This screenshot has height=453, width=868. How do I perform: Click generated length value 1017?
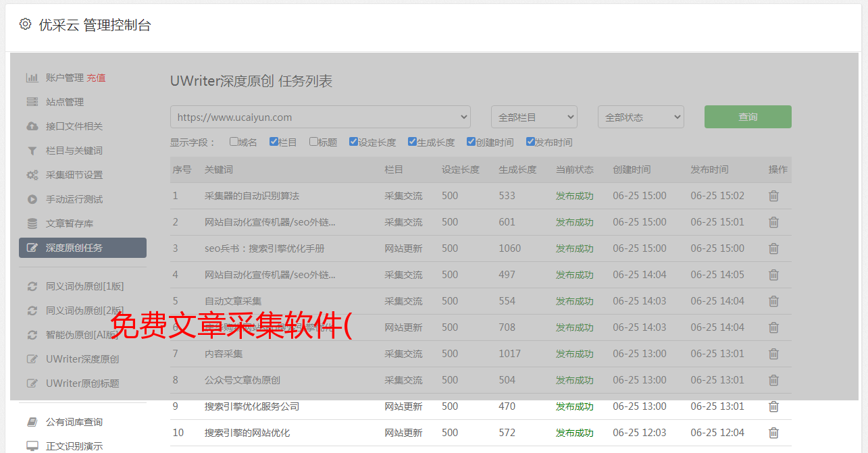(510, 354)
